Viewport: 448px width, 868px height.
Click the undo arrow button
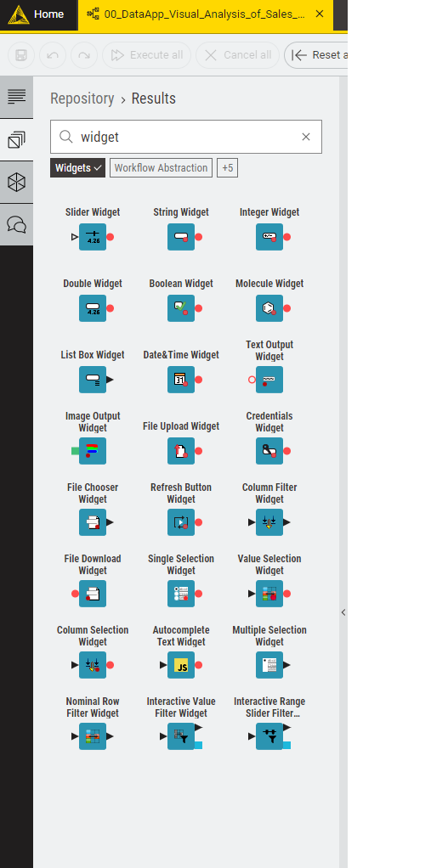pyautogui.click(x=53, y=55)
